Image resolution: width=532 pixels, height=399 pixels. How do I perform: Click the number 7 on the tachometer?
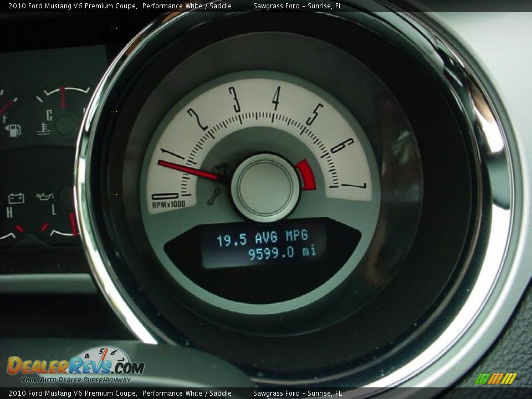point(354,186)
